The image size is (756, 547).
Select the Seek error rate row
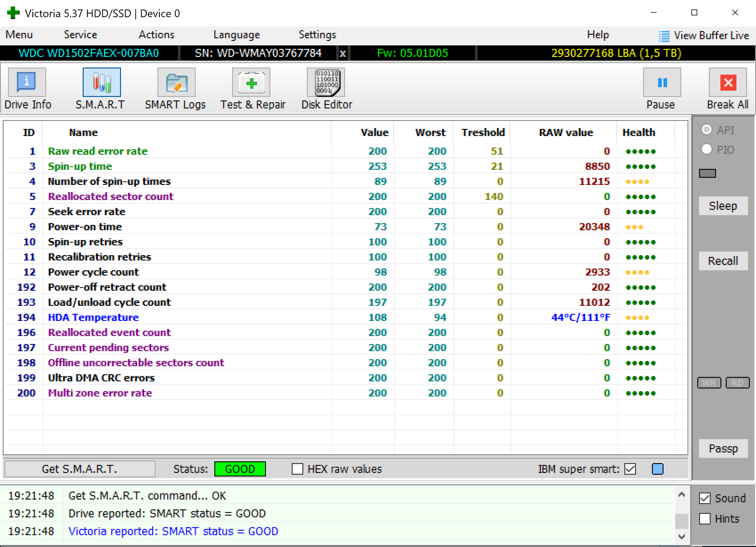(x=345, y=212)
